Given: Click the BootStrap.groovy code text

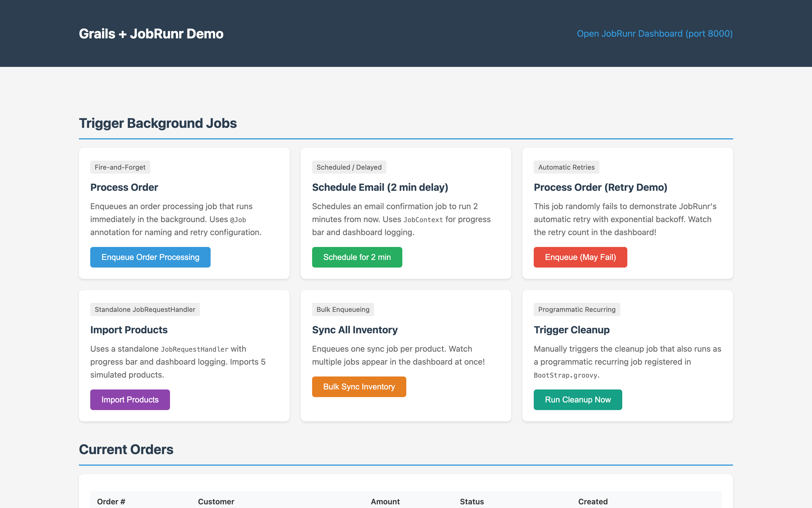Looking at the screenshot, I should click(x=566, y=375).
